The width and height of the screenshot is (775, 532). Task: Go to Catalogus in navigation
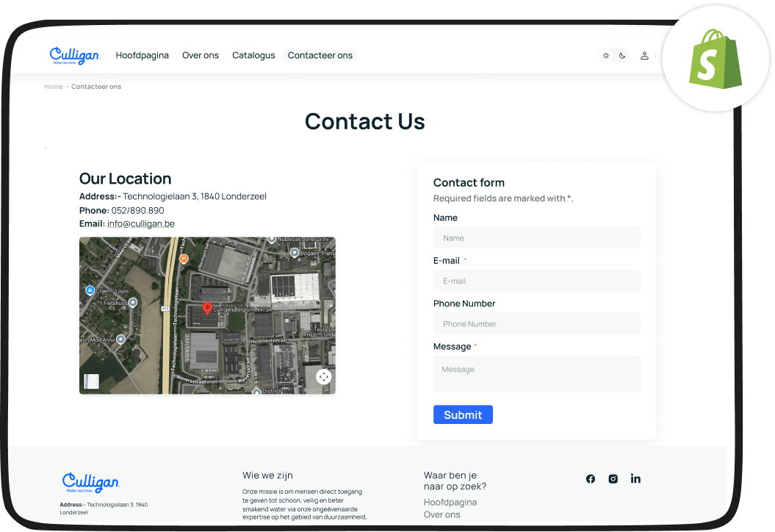[x=253, y=56]
